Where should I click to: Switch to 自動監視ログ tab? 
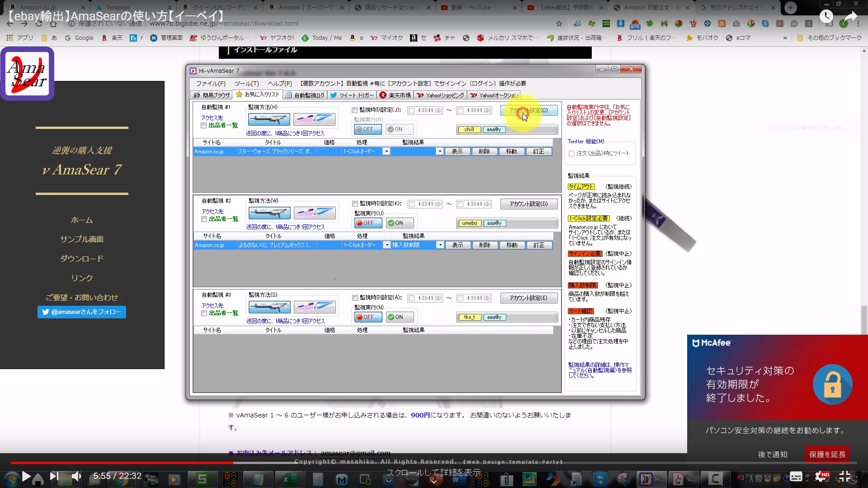tap(305, 95)
